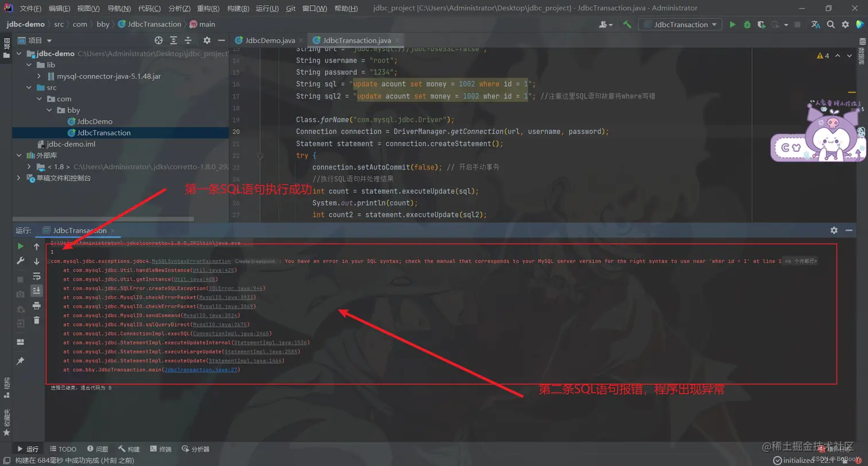Go to next highlighted problem arrow
Image resolution: width=868 pixels, height=466 pixels.
[x=850, y=56]
